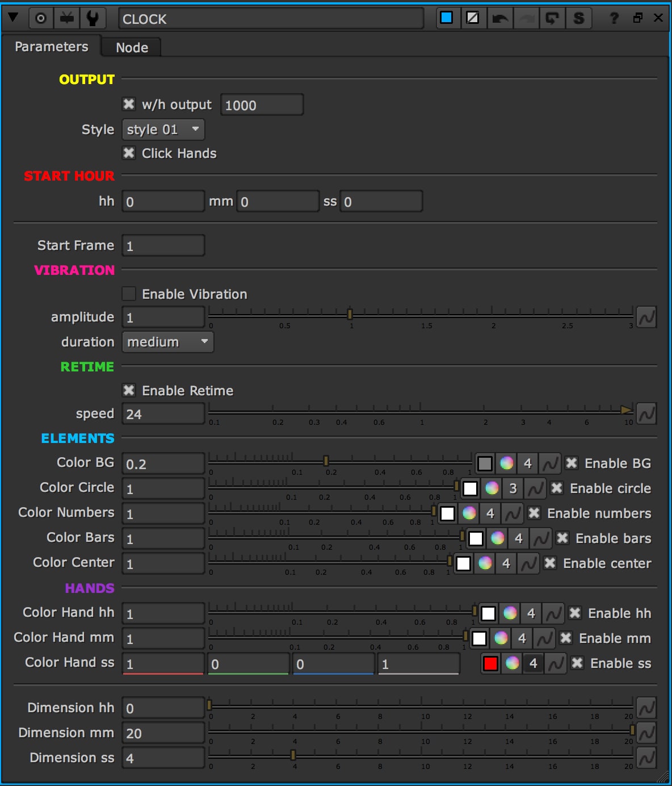Click the blue node color icon
672x786 pixels.
click(447, 18)
